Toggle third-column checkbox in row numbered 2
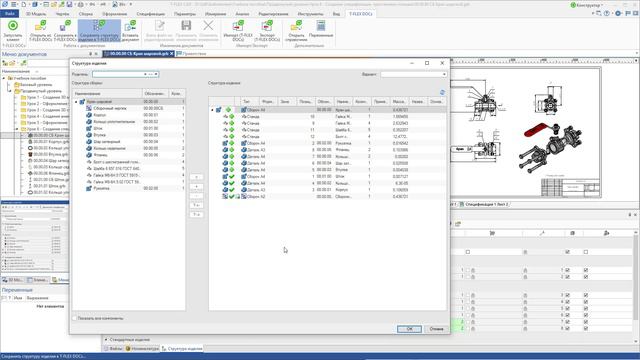Viewport: 640px width, 360px height. tap(567, 277)
